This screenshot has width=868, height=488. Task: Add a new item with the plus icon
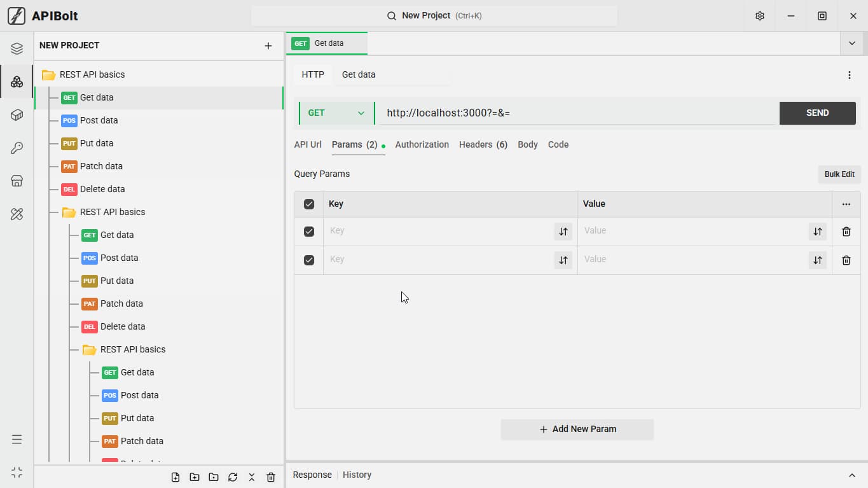(268, 46)
